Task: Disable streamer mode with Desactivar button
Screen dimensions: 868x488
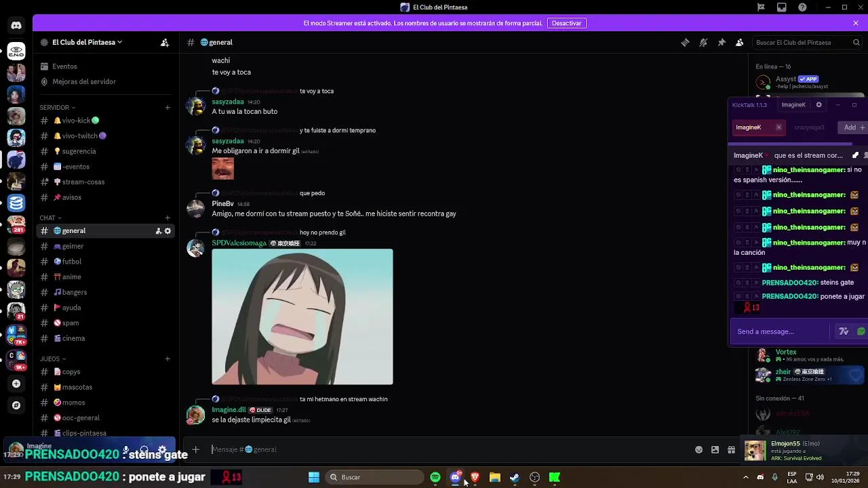Action: pos(566,23)
